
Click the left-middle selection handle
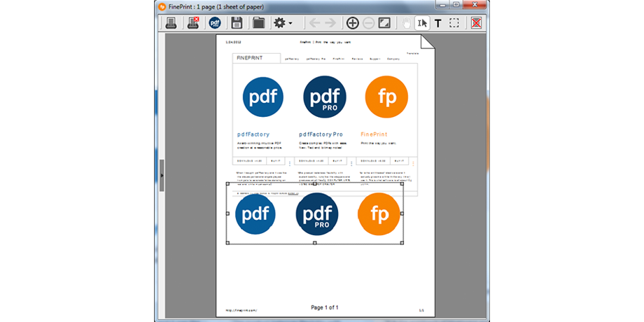coord(227,213)
